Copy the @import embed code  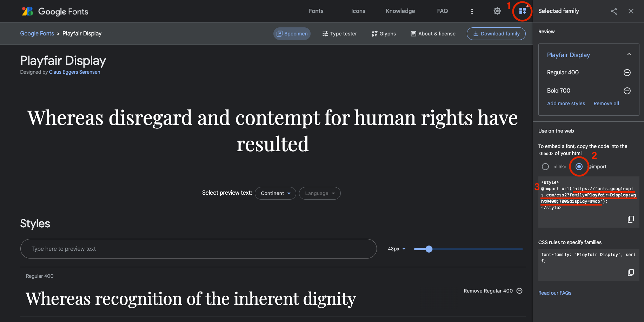tap(631, 219)
